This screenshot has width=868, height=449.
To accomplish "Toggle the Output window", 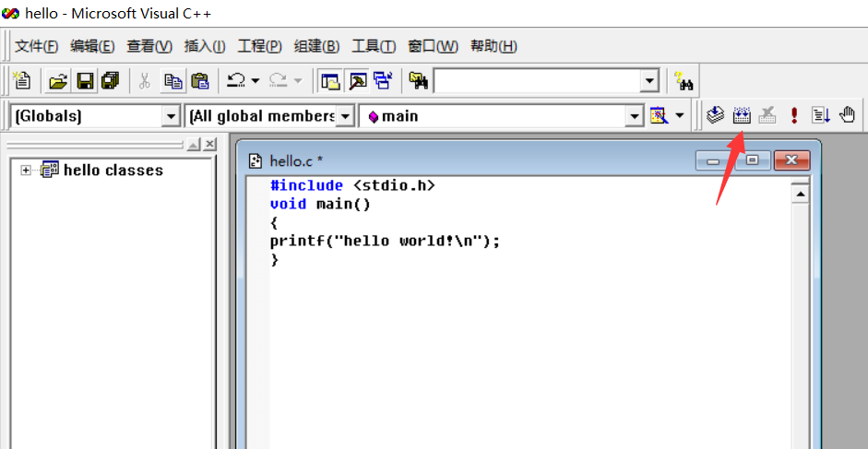I will point(356,81).
